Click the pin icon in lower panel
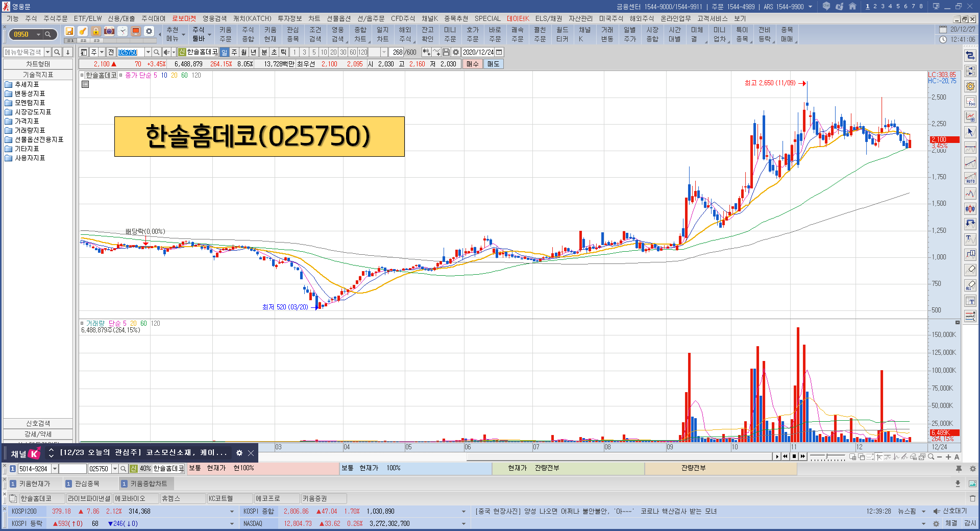The height and width of the screenshot is (531, 980). tap(959, 469)
